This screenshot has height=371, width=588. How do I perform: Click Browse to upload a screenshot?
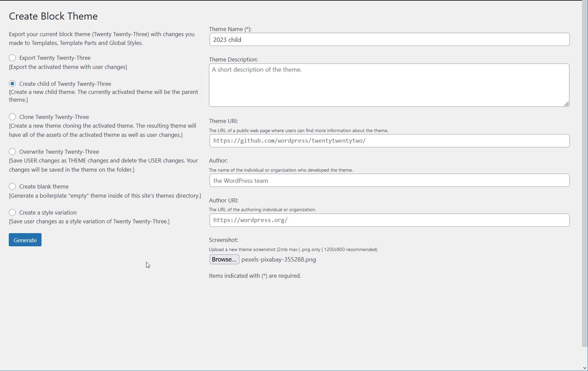coord(224,259)
